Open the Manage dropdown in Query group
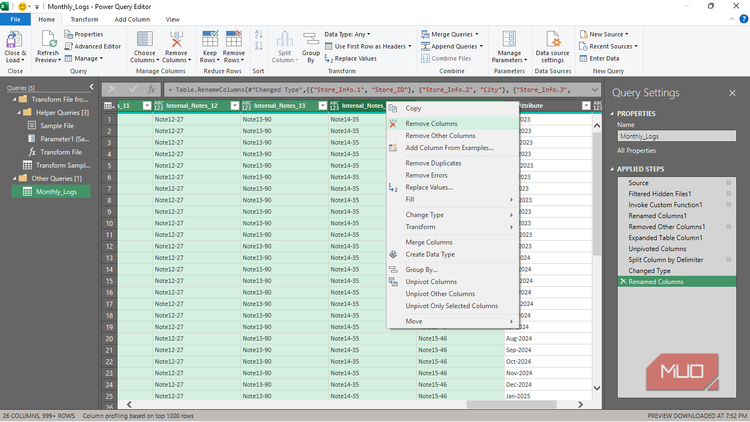 84,58
